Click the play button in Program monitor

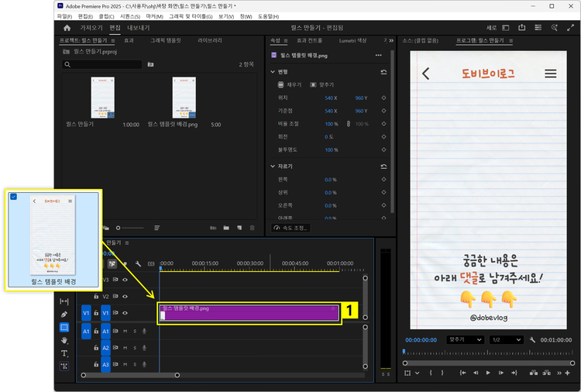(x=488, y=373)
